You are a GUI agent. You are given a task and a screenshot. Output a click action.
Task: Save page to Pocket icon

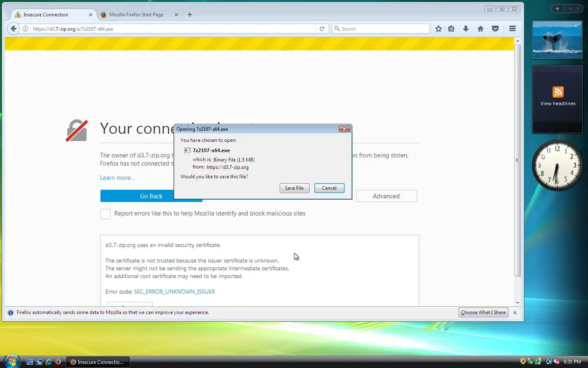(495, 29)
